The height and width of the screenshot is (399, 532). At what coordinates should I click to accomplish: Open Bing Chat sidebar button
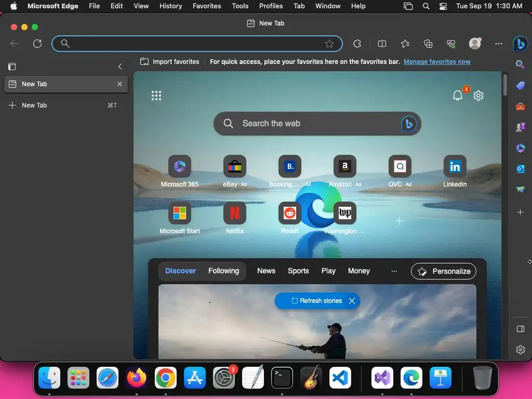click(x=521, y=44)
